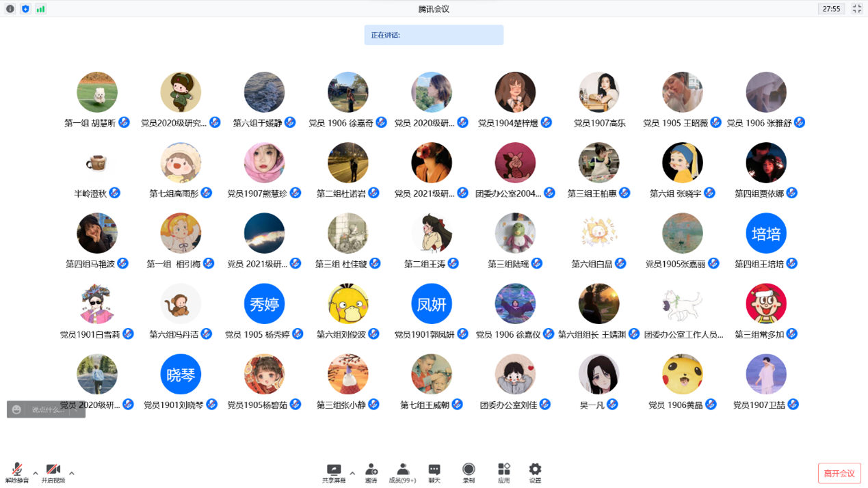Open the invite (邀请) icon
This screenshot has height=488, width=868.
coord(371,472)
